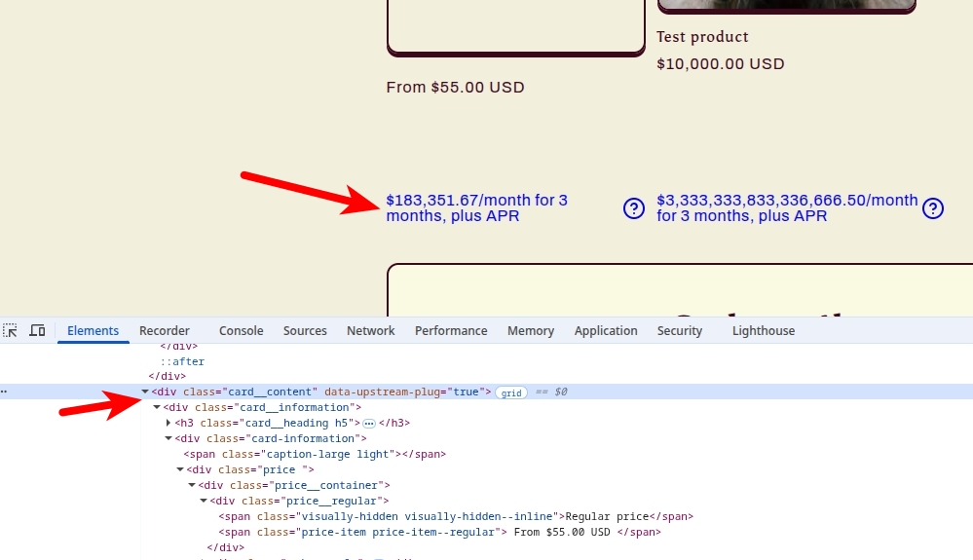
Task: Open the Recorder tab
Action: (165, 330)
